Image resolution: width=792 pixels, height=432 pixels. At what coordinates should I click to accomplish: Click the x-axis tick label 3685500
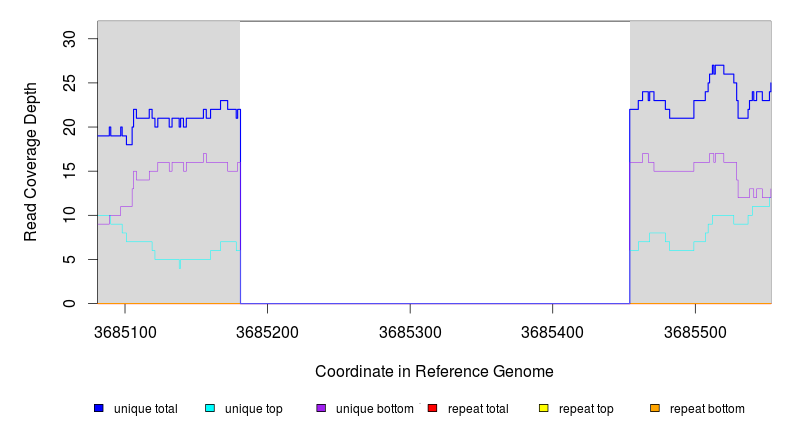[696, 331]
